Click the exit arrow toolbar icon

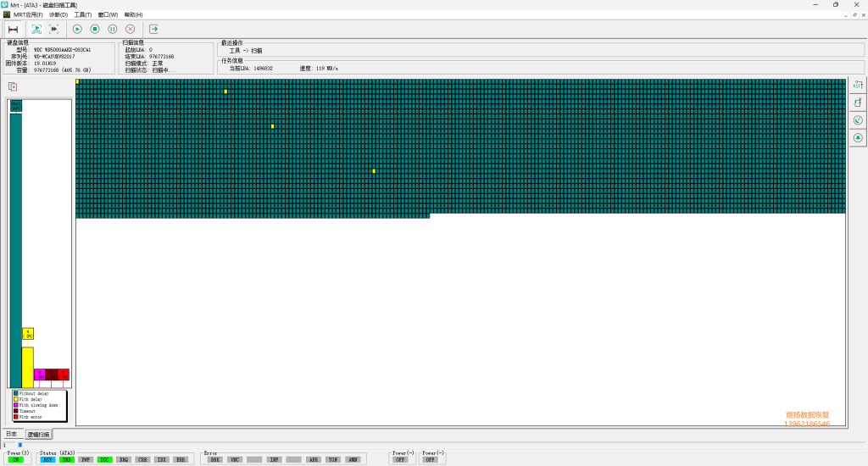pyautogui.click(x=154, y=30)
